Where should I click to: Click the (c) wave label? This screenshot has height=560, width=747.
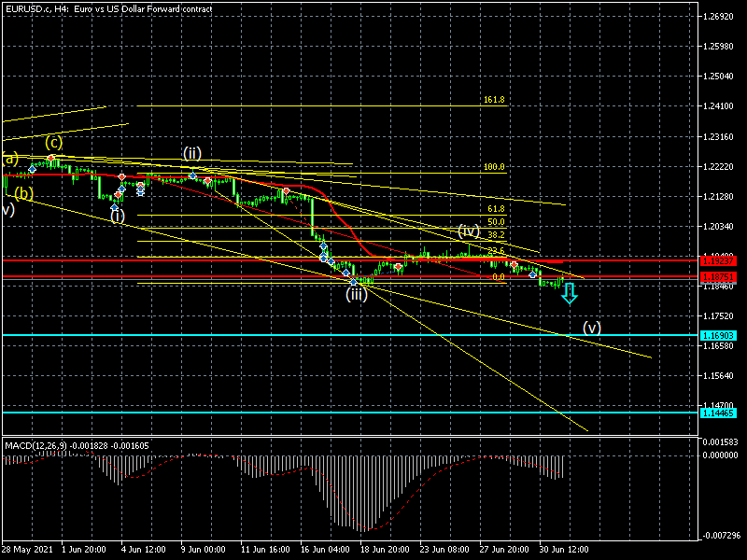tap(54, 143)
